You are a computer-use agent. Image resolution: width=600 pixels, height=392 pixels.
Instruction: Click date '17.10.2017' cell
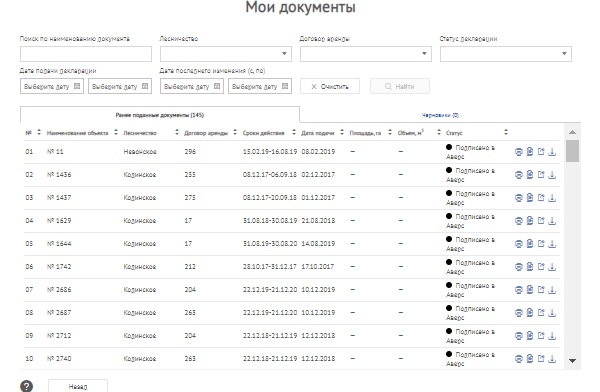point(317,266)
